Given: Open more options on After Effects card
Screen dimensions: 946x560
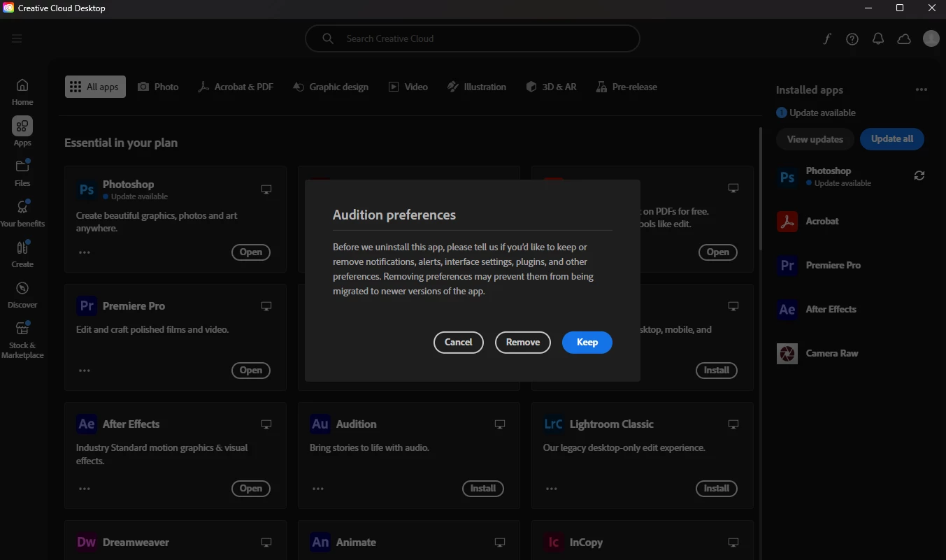Looking at the screenshot, I should click(x=85, y=489).
